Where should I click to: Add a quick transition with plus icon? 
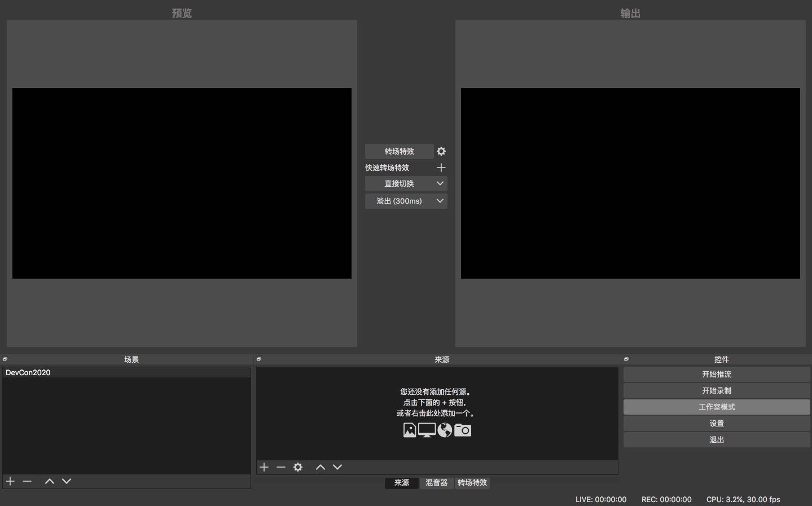pos(441,168)
